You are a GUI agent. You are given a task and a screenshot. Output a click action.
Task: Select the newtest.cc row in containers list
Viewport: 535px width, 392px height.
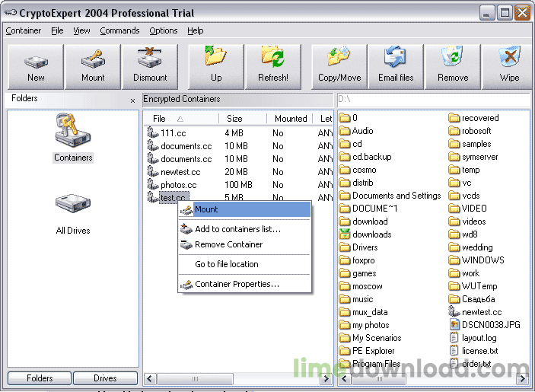click(x=239, y=172)
